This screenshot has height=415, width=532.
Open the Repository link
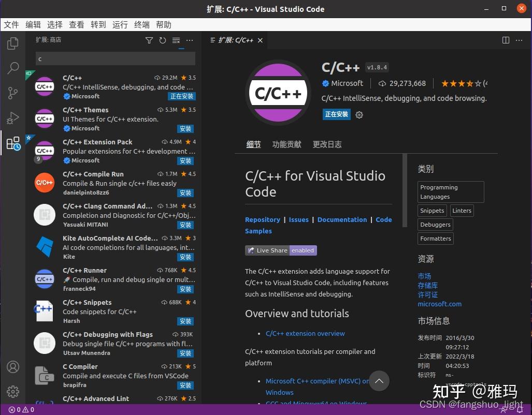point(263,219)
